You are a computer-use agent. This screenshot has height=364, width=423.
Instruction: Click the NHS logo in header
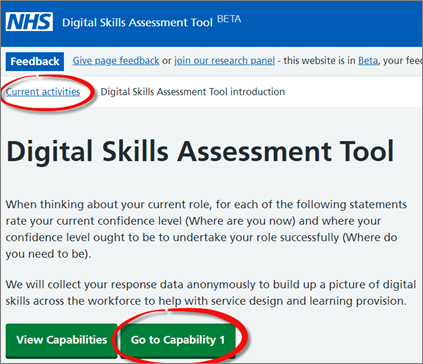(x=29, y=22)
